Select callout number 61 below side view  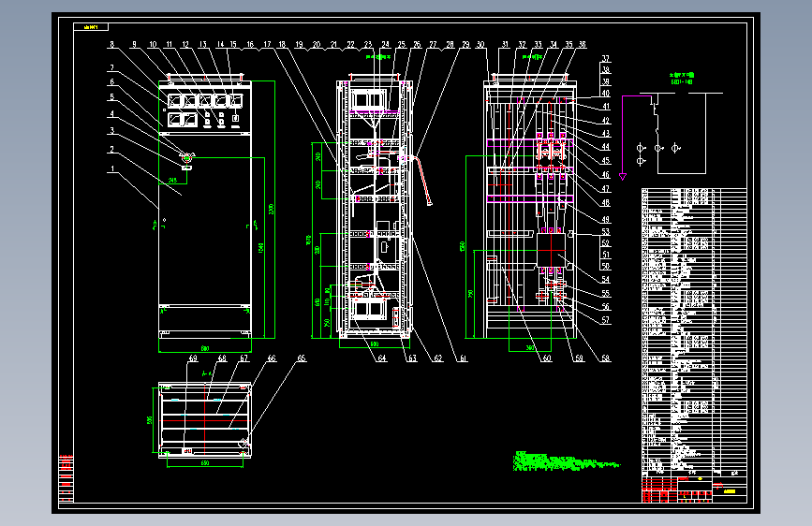[463, 358]
